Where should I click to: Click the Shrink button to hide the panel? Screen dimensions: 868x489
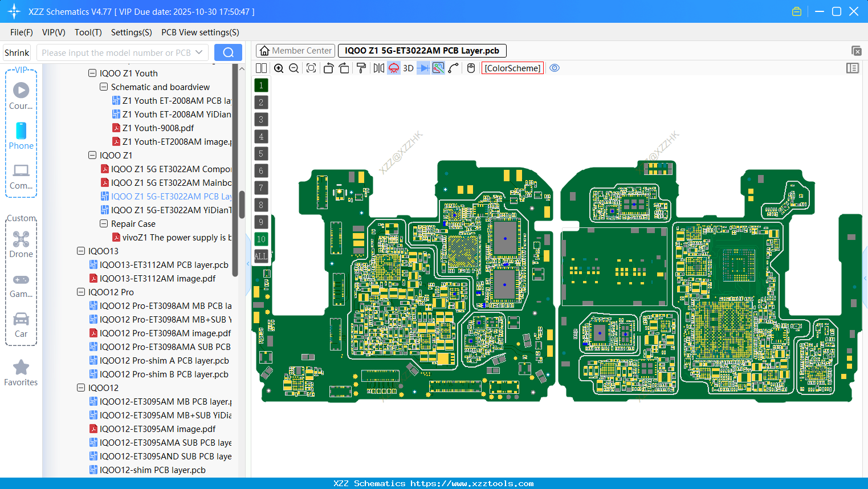[x=17, y=52]
